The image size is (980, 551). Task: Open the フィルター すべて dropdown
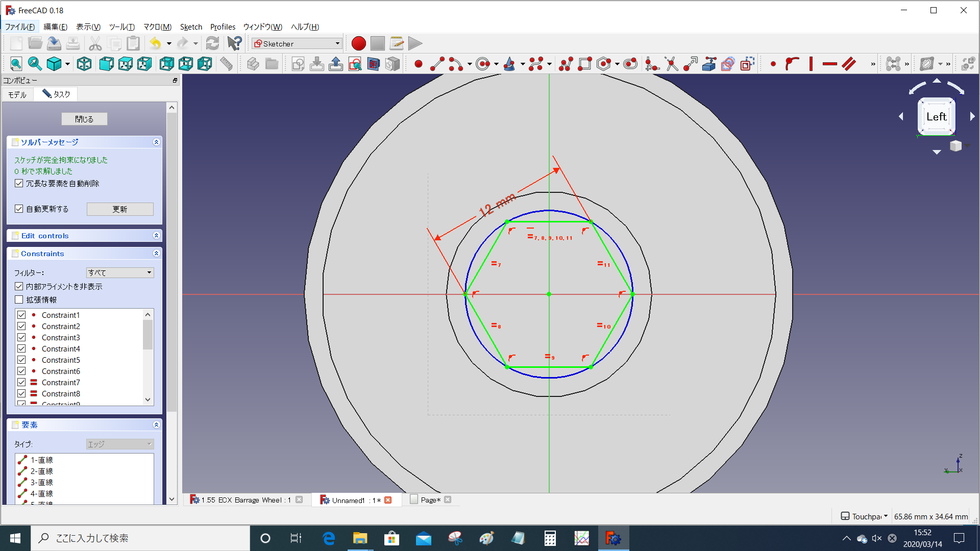(x=120, y=272)
